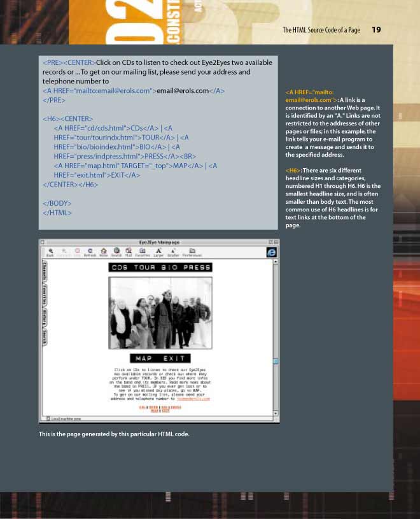Open Search from the browser toolbar

[x=116, y=252]
